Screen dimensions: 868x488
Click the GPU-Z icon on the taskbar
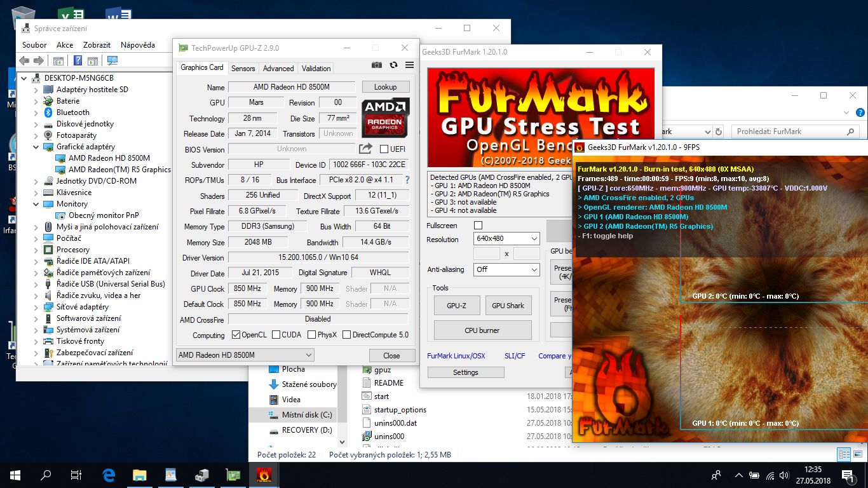pyautogui.click(x=232, y=475)
